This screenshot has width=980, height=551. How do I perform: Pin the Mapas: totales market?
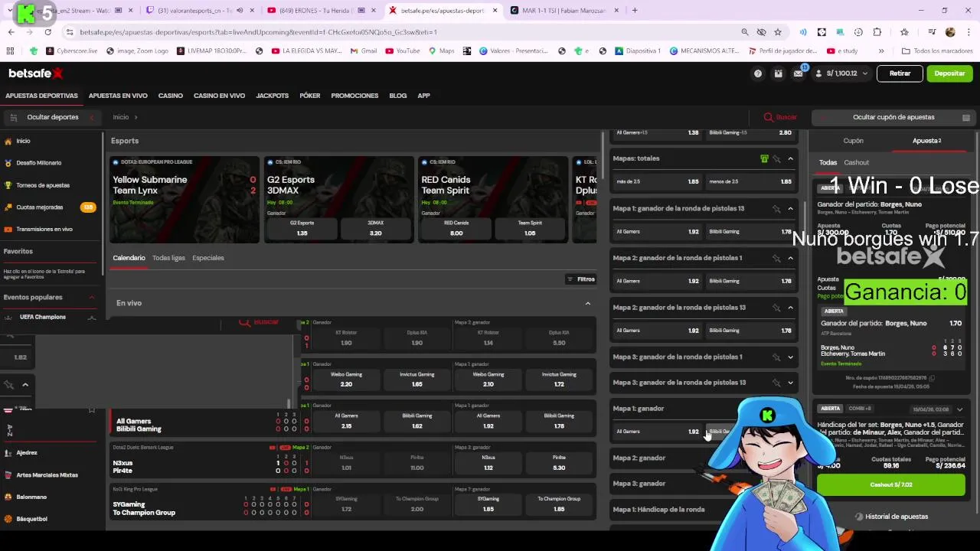click(x=776, y=158)
